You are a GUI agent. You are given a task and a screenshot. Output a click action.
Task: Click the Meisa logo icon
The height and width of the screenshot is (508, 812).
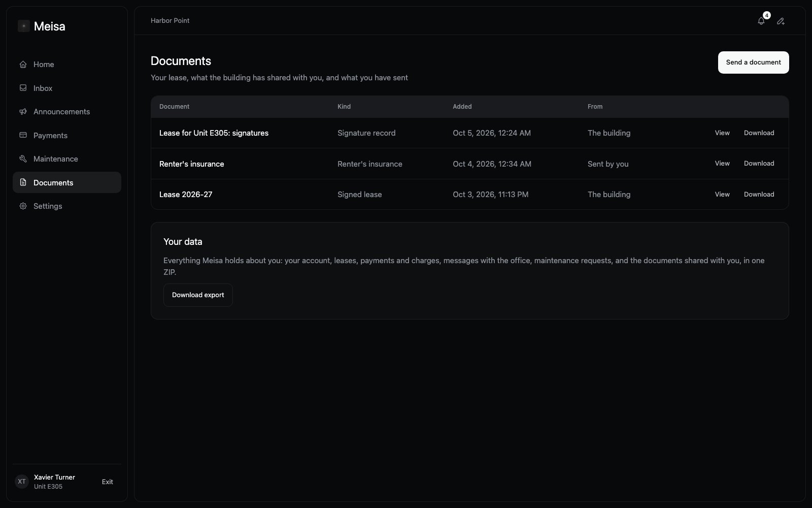pyautogui.click(x=24, y=26)
